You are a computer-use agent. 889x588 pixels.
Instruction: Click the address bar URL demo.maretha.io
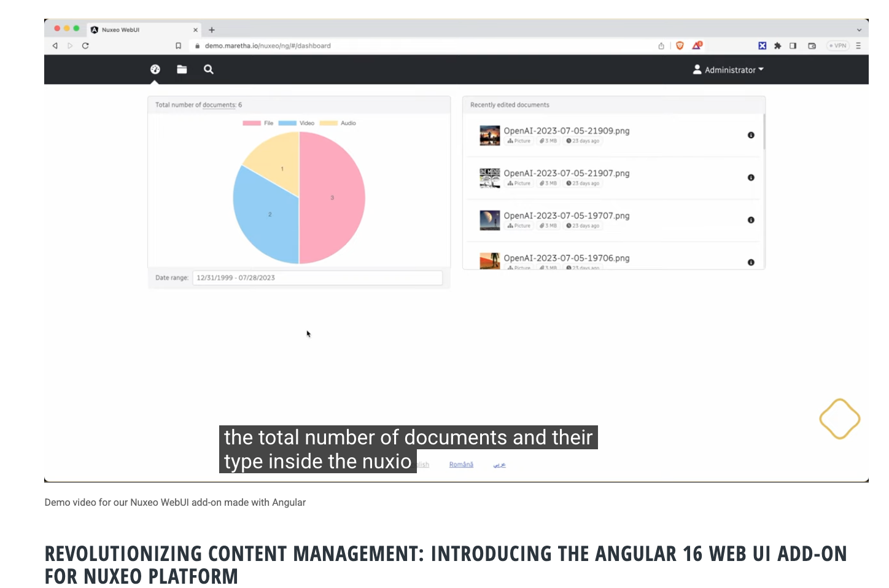tap(268, 46)
